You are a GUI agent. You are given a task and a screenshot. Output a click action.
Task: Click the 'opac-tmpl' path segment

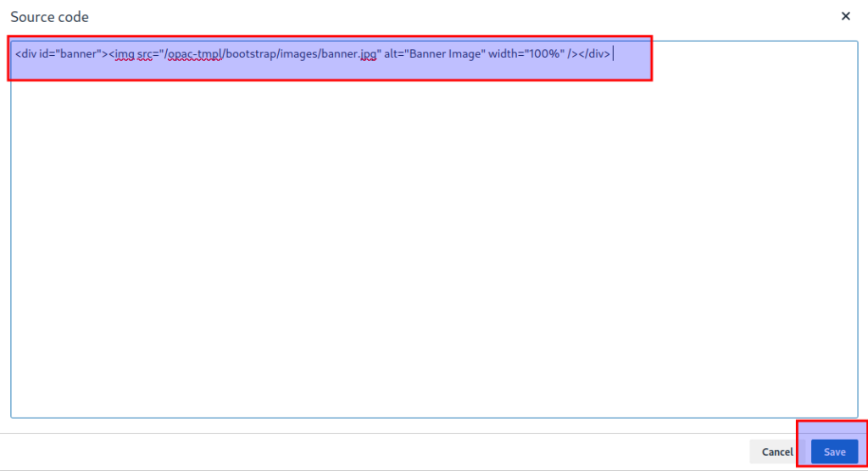(194, 53)
